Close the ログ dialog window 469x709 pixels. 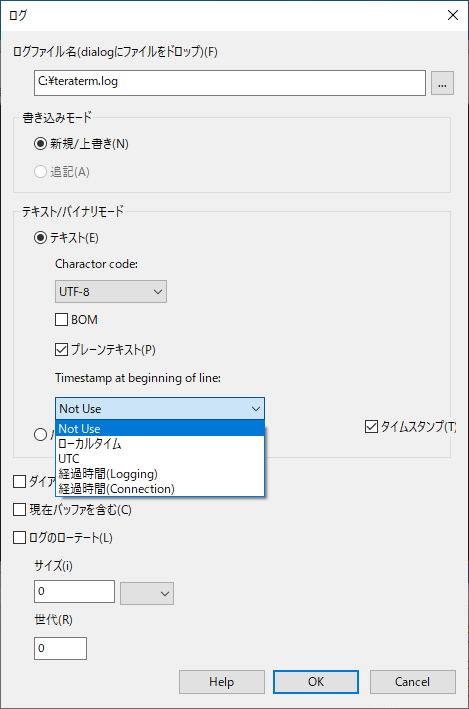(453, 15)
